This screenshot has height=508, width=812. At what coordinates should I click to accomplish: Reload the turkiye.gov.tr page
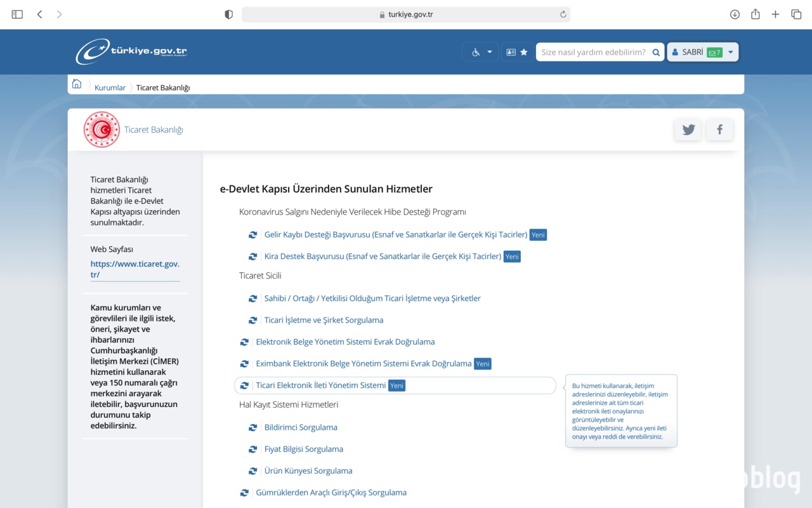point(563,14)
